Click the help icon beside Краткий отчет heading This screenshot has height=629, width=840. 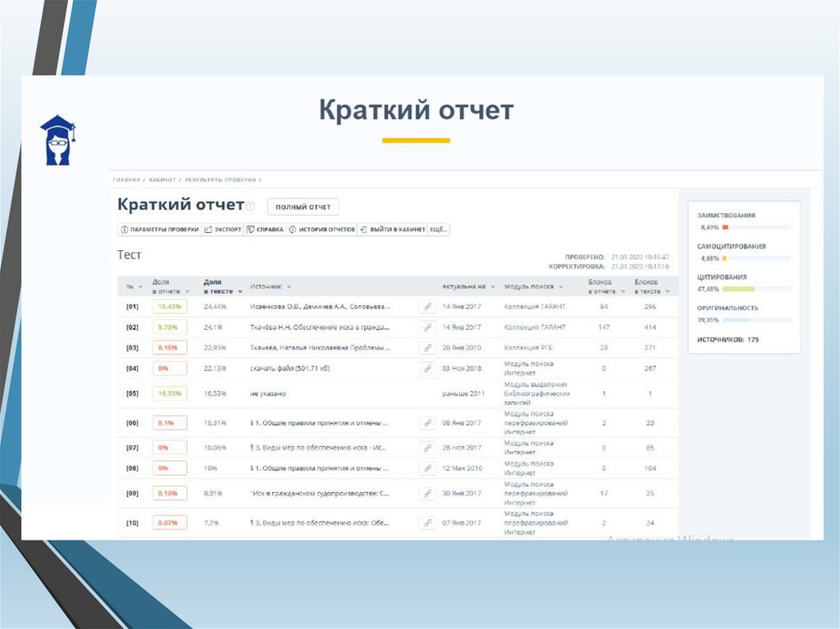click(x=251, y=207)
